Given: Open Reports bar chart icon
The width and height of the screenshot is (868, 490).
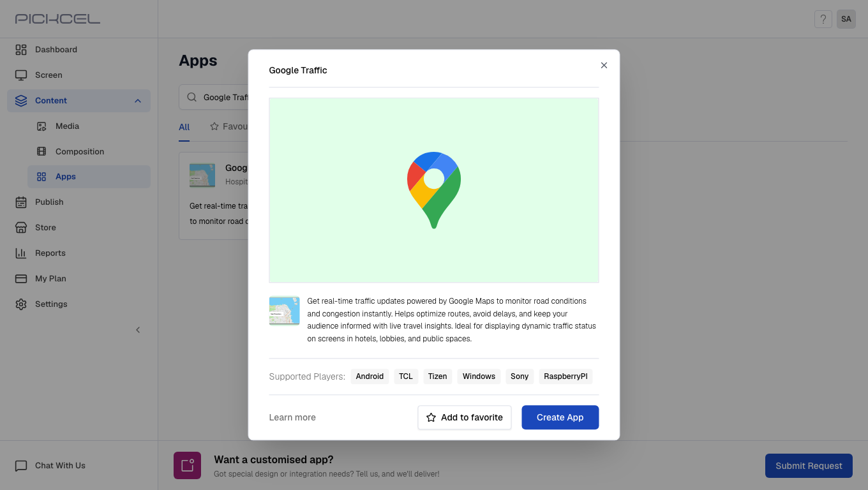Looking at the screenshot, I should click(x=21, y=253).
